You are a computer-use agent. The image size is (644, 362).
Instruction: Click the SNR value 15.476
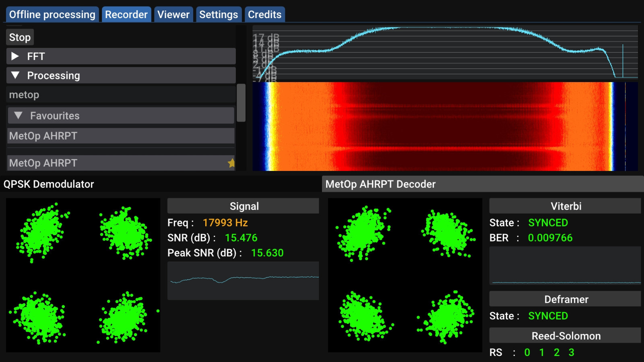point(241,238)
